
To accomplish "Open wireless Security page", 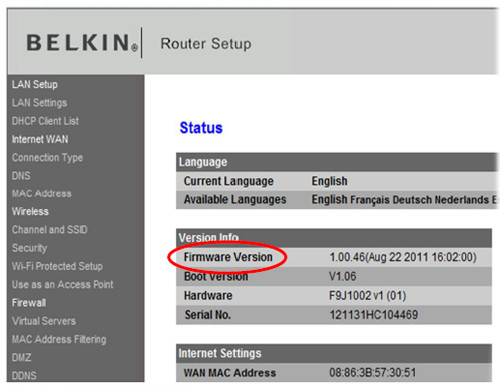I will coord(29,248).
